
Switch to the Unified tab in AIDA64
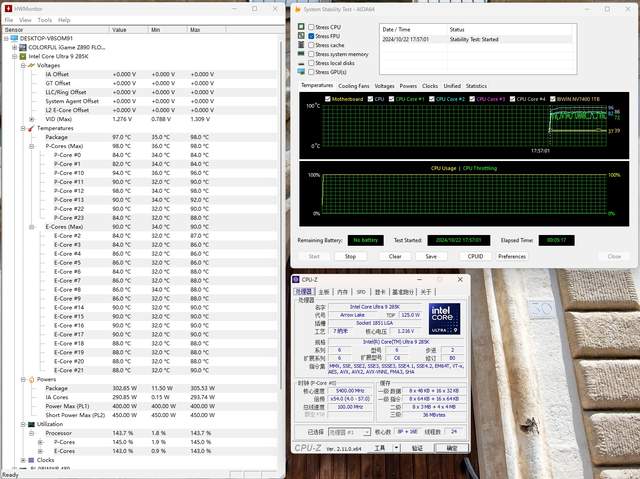452,86
